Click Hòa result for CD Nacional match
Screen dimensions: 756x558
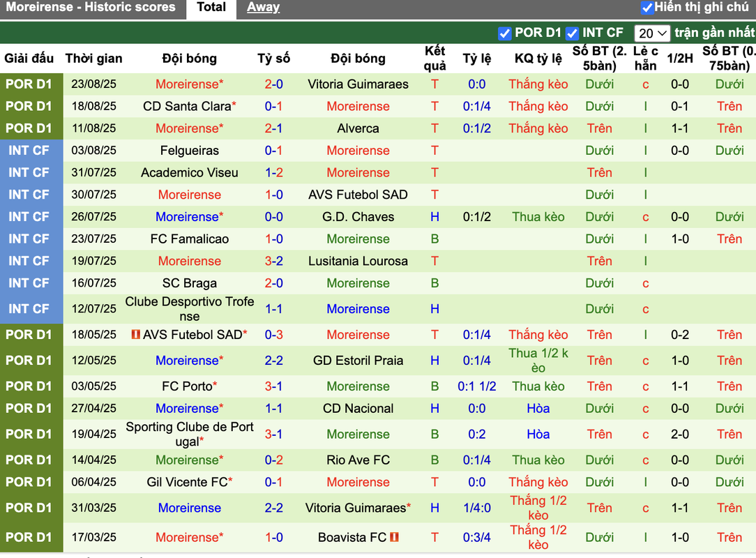coord(538,409)
